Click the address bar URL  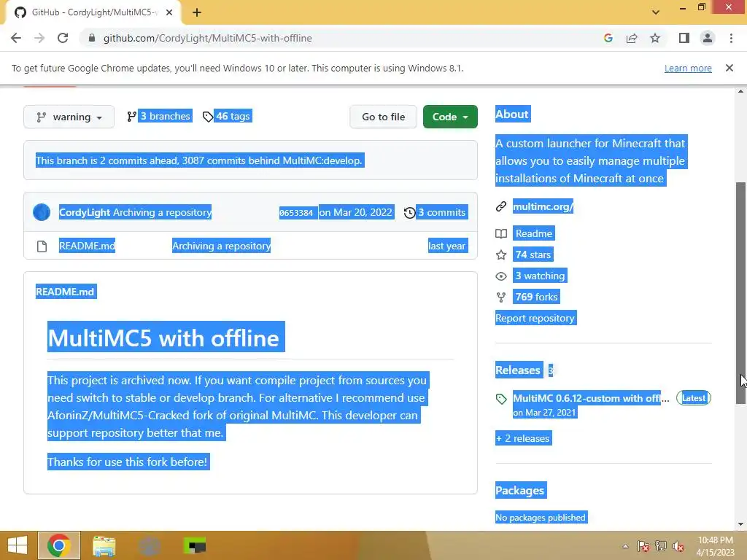point(208,38)
